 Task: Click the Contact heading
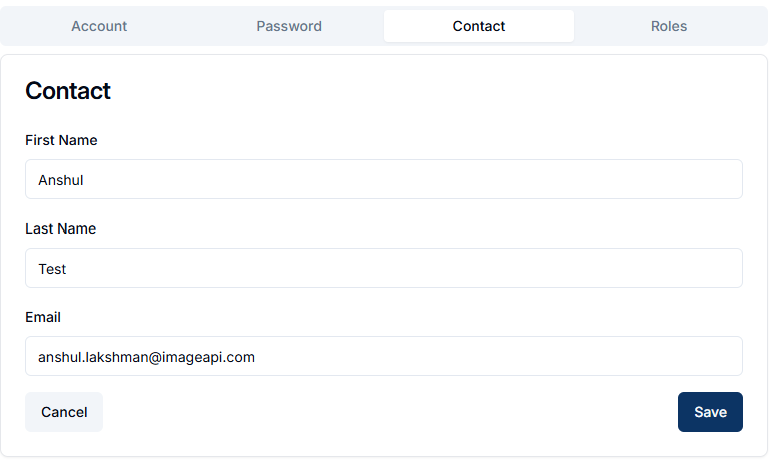coord(68,91)
